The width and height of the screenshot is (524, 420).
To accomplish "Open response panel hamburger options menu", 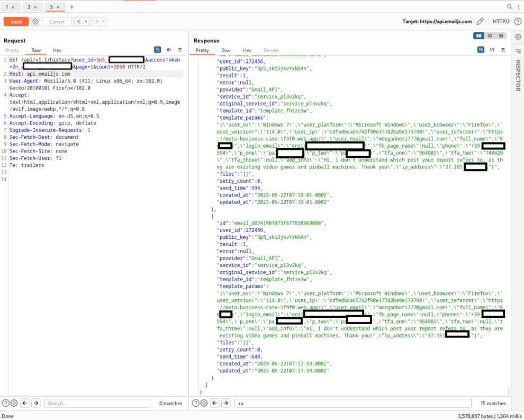I will click(503, 50).
